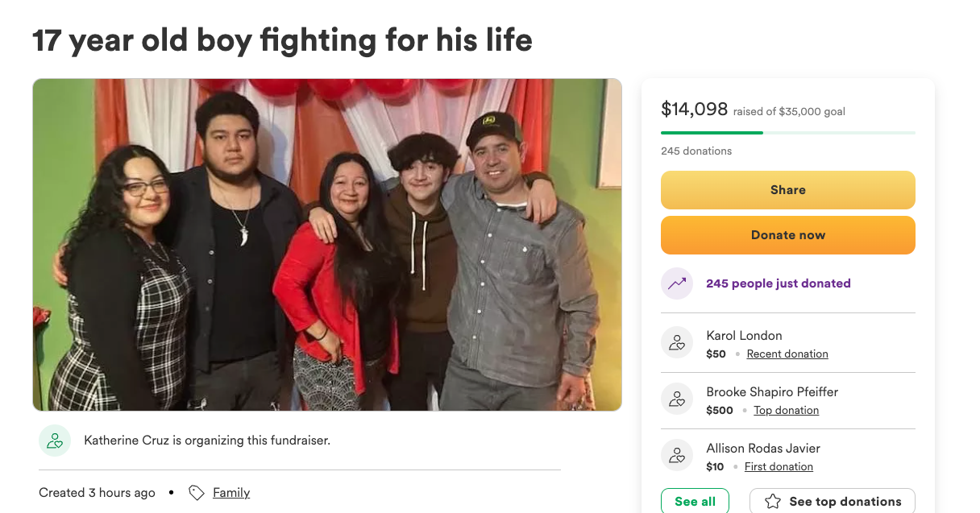Click Brooke Shapiro Pfeiffer's donor avatar icon
Screen dimensions: 980x513
click(x=677, y=399)
